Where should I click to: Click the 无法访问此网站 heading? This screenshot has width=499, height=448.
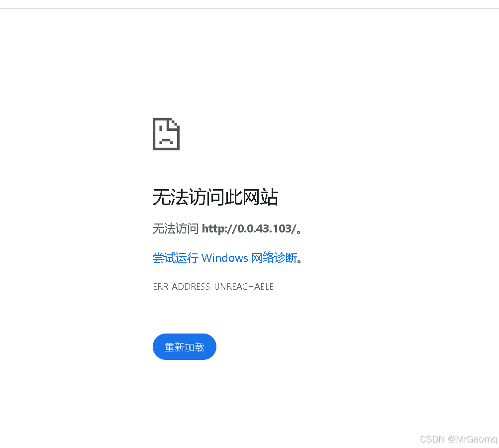point(215,197)
